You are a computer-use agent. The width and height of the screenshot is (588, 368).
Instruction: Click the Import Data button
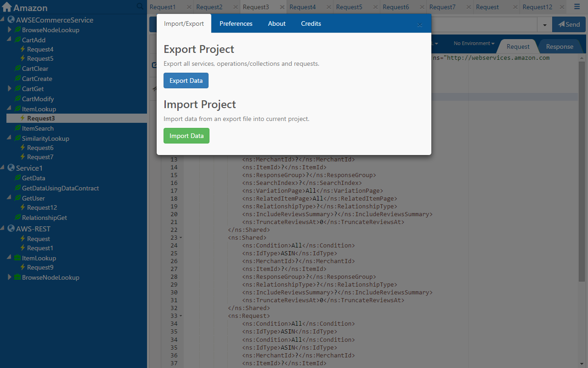tap(187, 136)
